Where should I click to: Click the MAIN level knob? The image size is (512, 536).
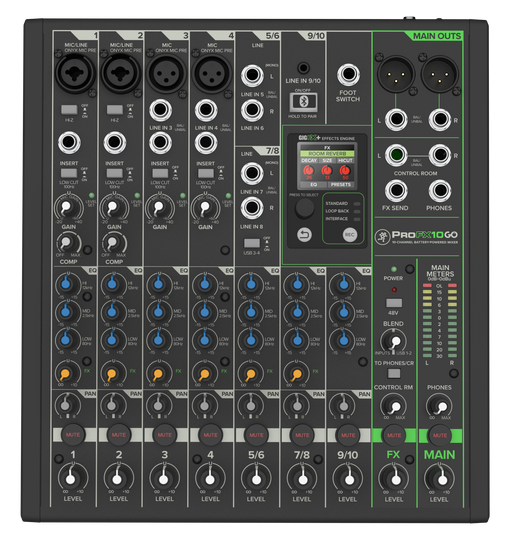pos(440,478)
